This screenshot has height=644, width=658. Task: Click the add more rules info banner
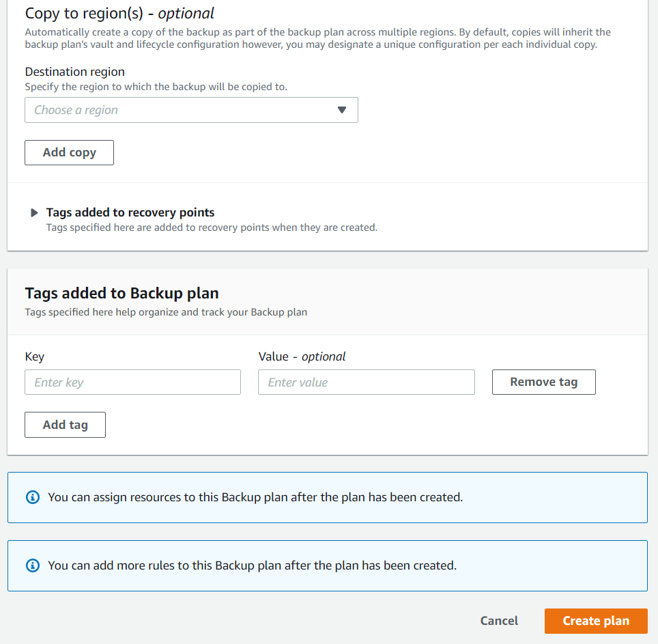(328, 566)
